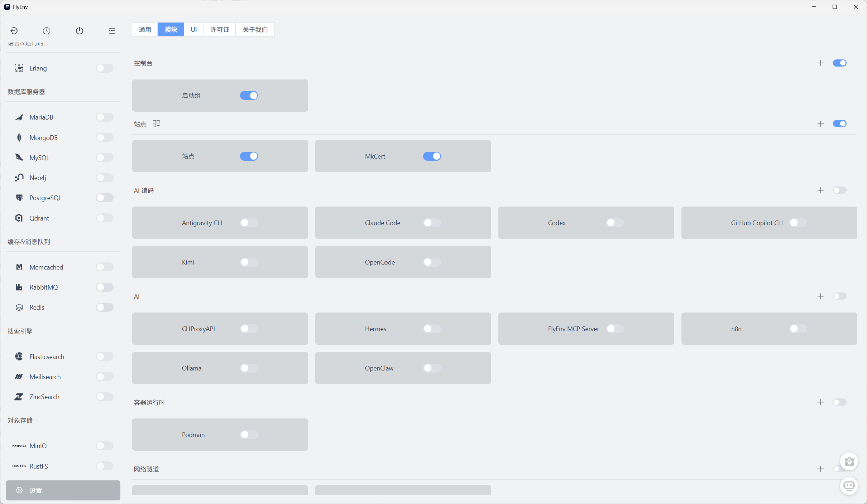Viewport: 867px width, 504px height.
Task: Enable the Erlang sidebar toggle
Action: click(x=105, y=68)
